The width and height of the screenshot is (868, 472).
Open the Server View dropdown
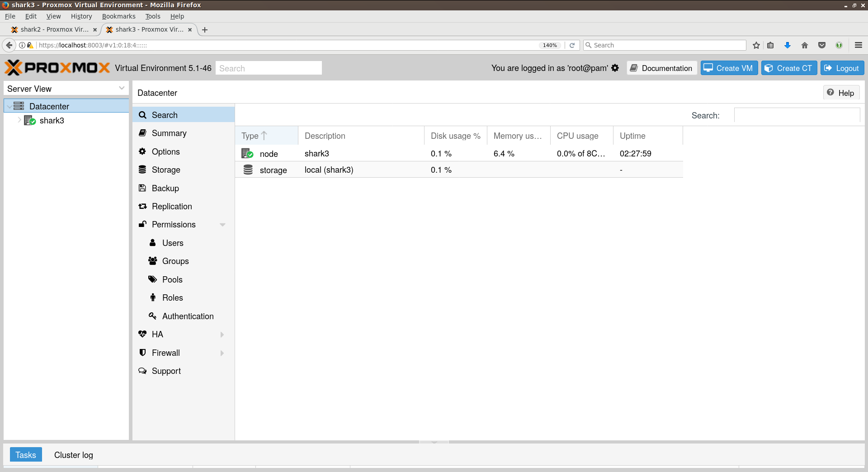tap(122, 88)
